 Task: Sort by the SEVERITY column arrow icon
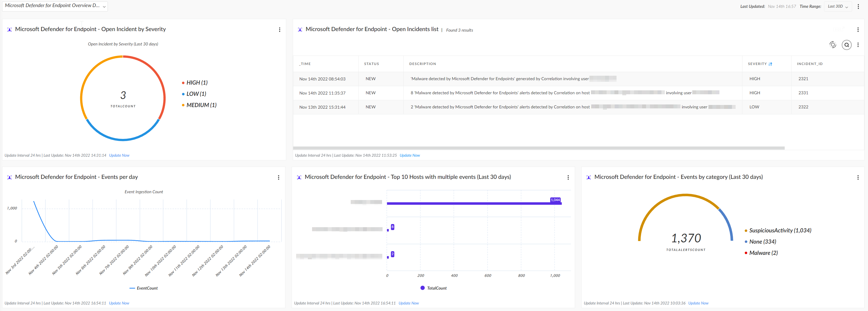(x=770, y=64)
